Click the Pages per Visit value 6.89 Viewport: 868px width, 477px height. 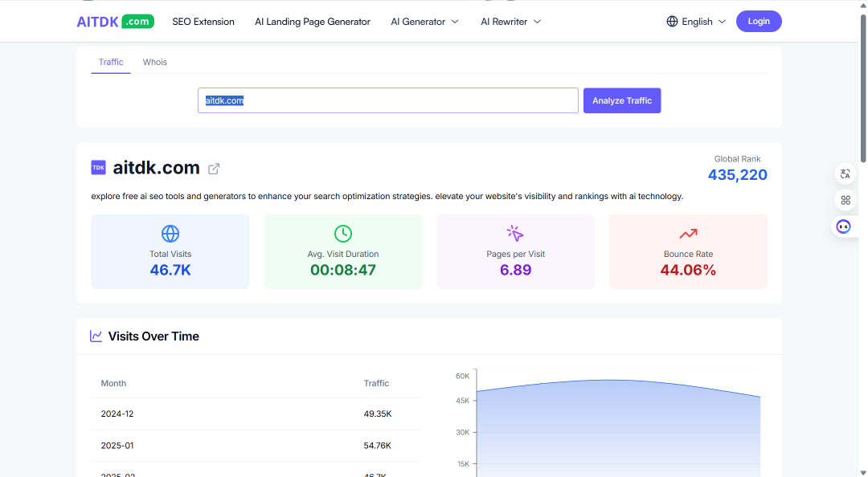click(515, 270)
